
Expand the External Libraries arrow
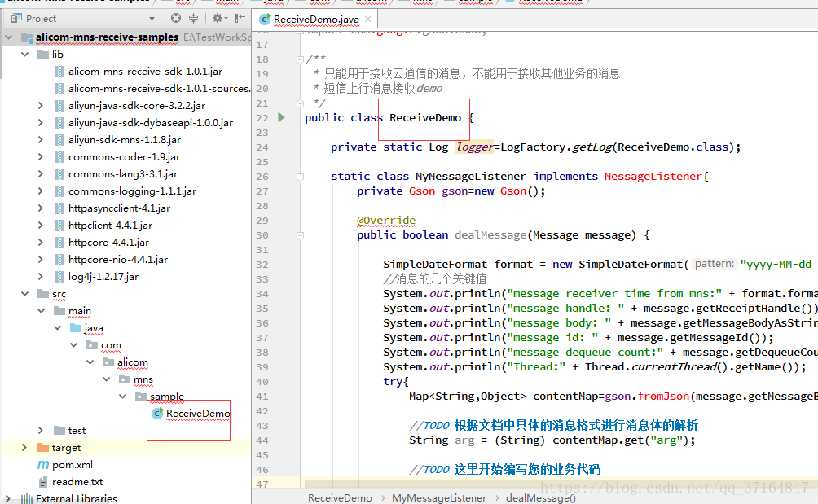(8, 499)
